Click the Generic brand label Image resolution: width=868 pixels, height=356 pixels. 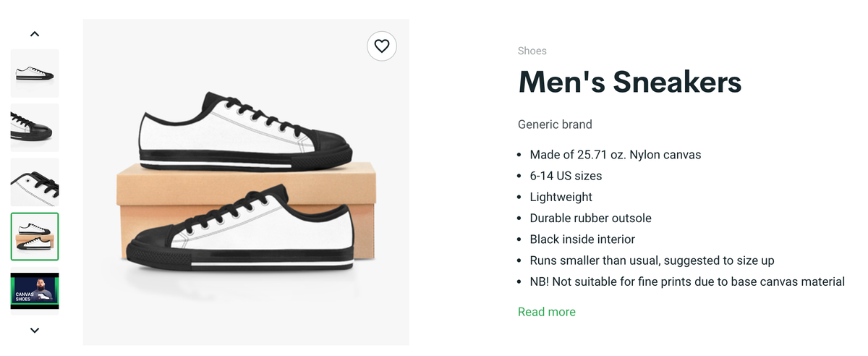point(555,124)
